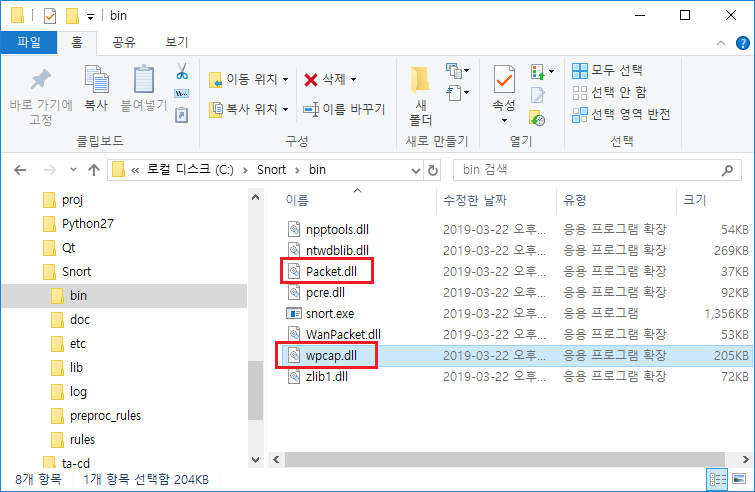Viewport: 755px width, 492px height.
Task: Refresh the folder using the address bar icon
Action: click(432, 169)
